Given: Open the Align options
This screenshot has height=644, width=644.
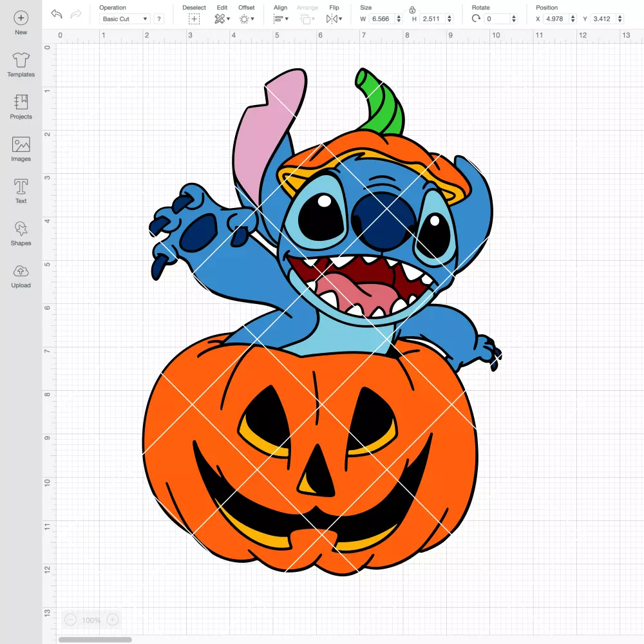Looking at the screenshot, I should click(x=281, y=19).
